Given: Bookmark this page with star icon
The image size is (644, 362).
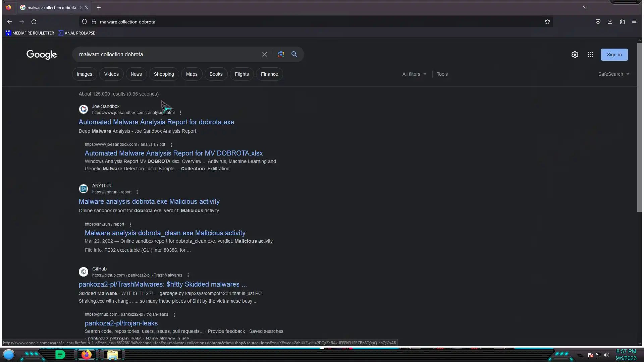Looking at the screenshot, I should pyautogui.click(x=547, y=22).
